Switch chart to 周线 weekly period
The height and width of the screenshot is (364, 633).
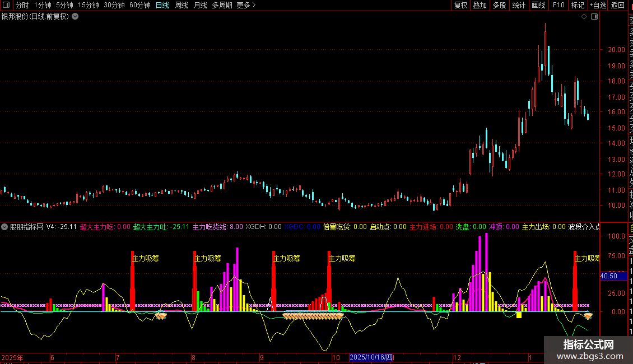point(181,5)
